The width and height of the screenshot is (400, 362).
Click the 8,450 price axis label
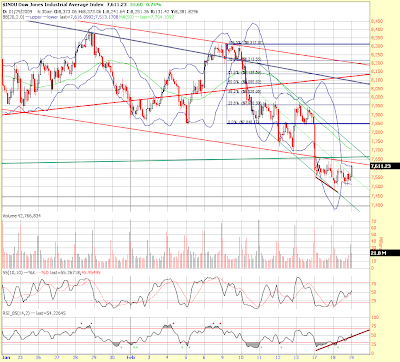pos(377,21)
